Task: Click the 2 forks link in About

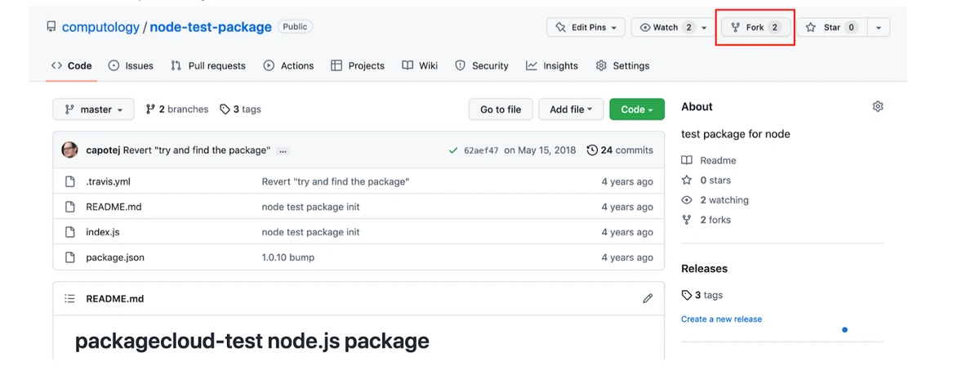Action: (706, 219)
